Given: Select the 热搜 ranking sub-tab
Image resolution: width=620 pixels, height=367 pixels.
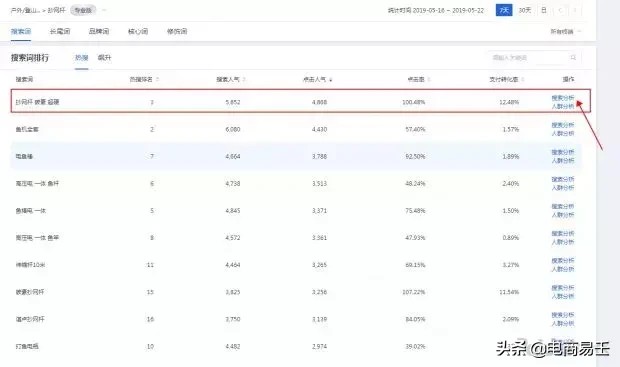Looking at the screenshot, I should click(x=81, y=58).
